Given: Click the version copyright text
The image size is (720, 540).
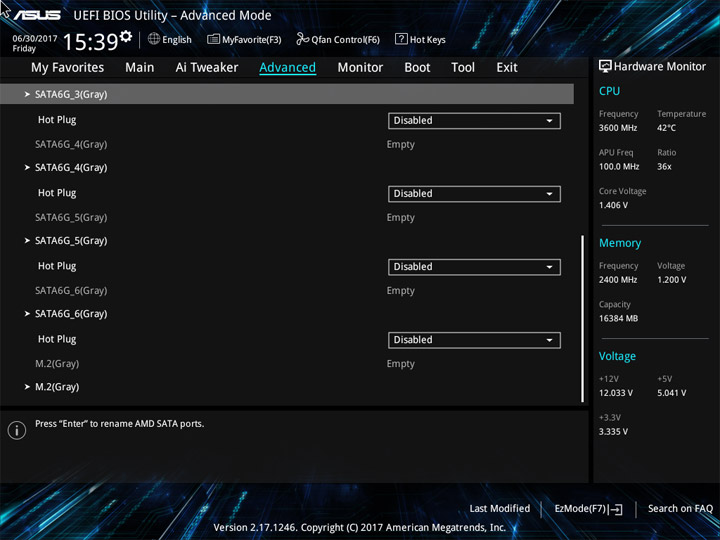Looking at the screenshot, I should point(360,528).
